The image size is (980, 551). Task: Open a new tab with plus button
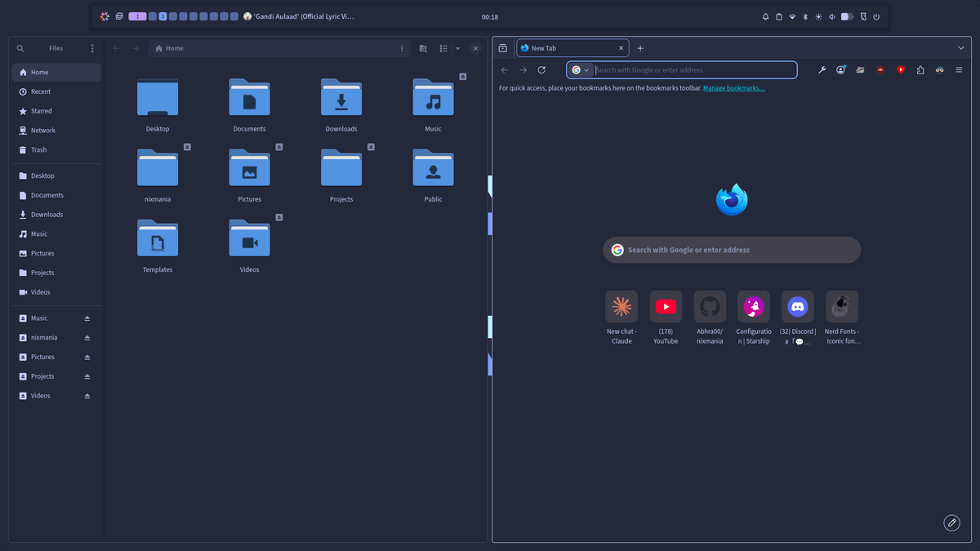tap(640, 48)
